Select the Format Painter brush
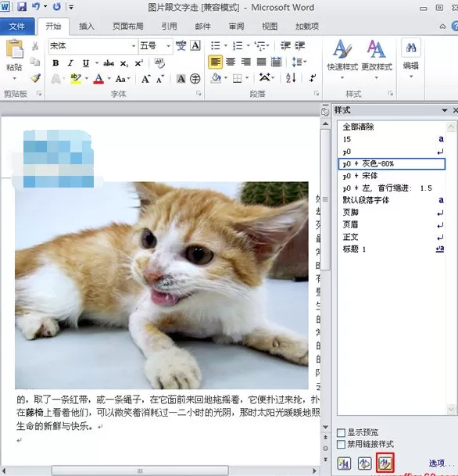The image size is (458, 476). pyautogui.click(x=35, y=78)
